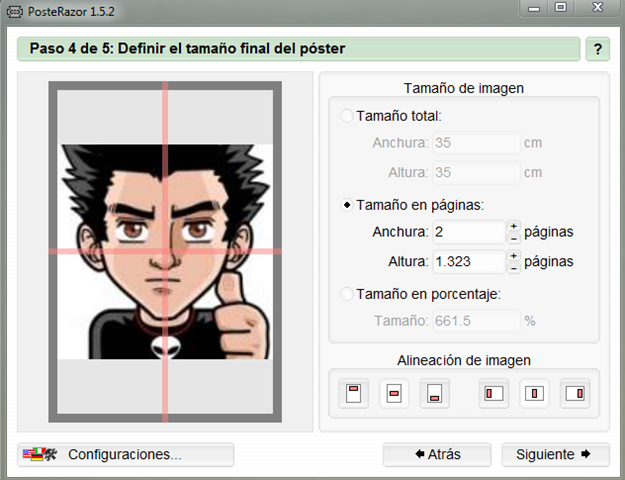The image size is (625, 480).
Task: Click the Anchura cm field showing 35
Action: click(476, 143)
